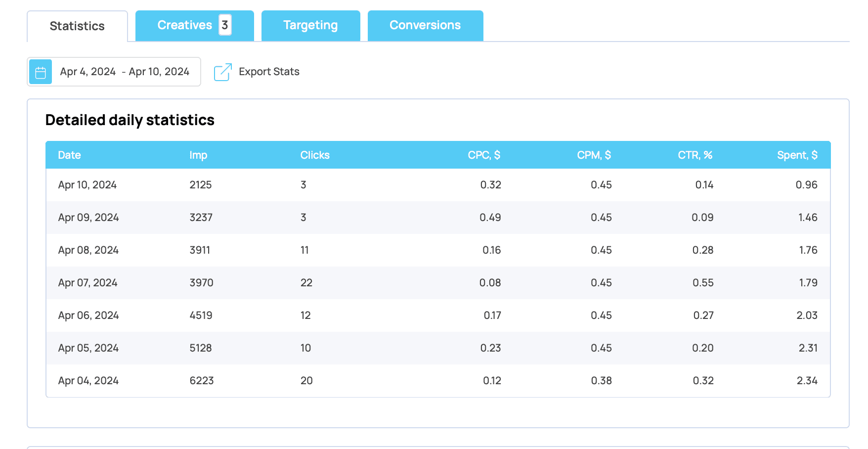Open the Apr 4 - Apr 10 date range selector
This screenshot has height=449, width=868.
click(124, 71)
